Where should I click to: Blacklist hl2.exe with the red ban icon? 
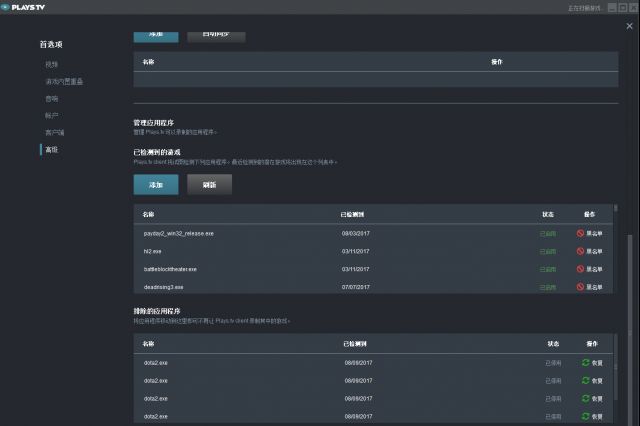(580, 251)
